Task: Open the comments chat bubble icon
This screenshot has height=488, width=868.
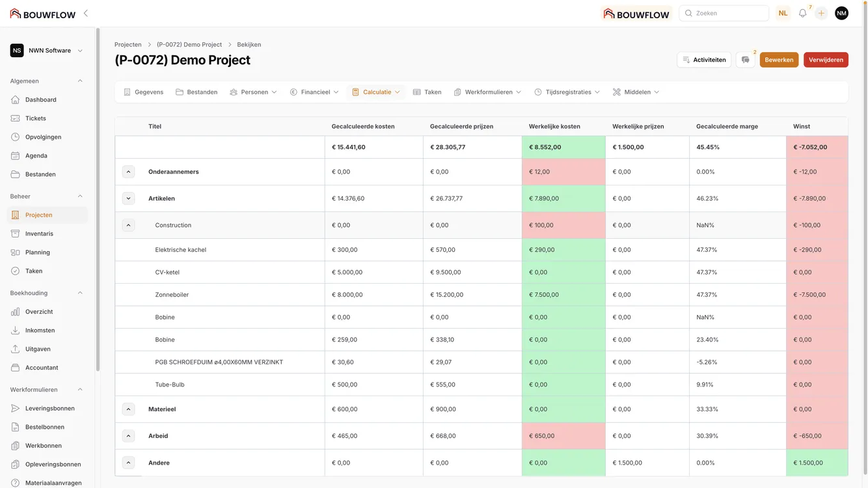Action: (745, 60)
